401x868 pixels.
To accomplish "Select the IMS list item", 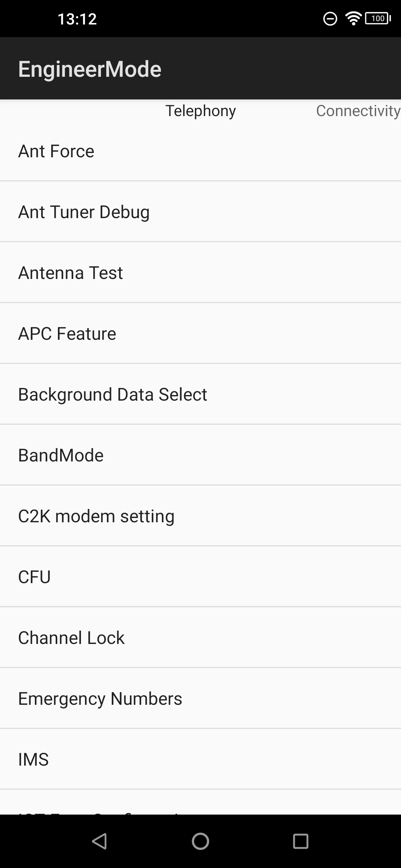I will click(200, 760).
